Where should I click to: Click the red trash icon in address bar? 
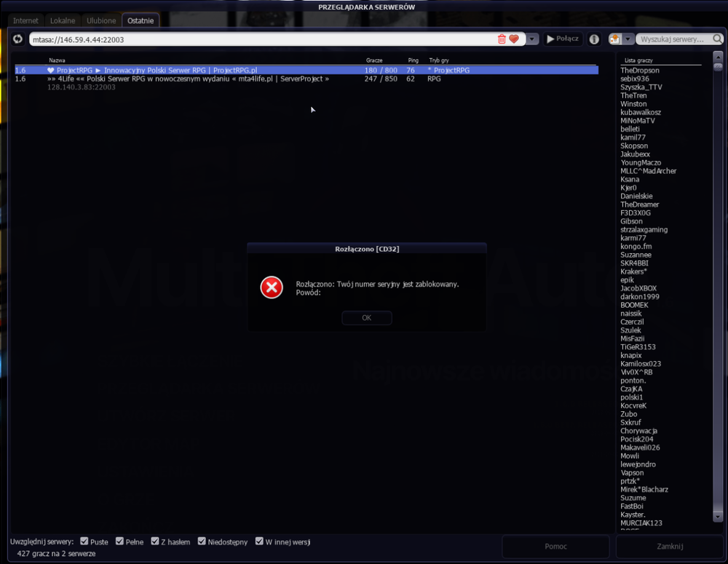(x=502, y=39)
